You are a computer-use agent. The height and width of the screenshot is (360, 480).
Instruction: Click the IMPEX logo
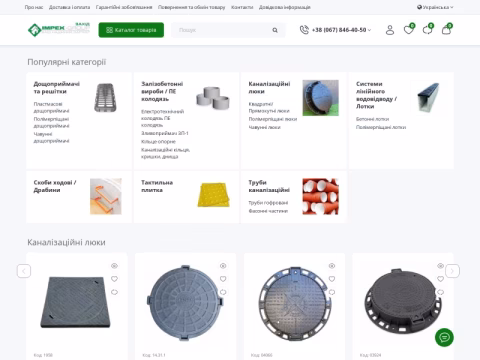tap(59, 29)
